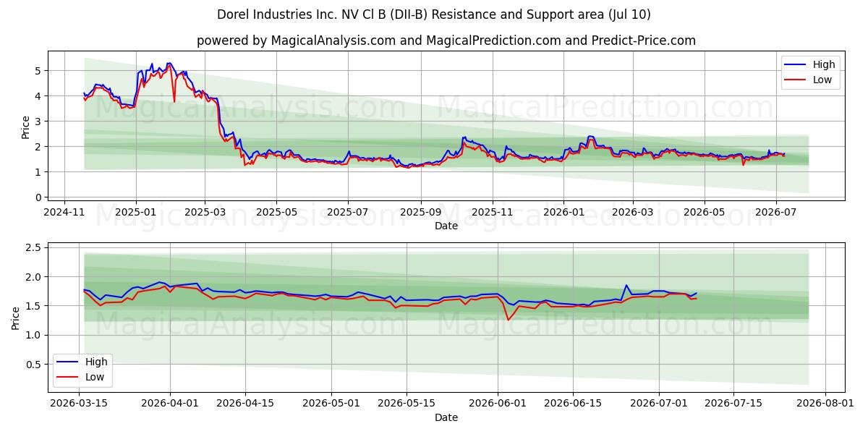Image resolution: width=868 pixels, height=434 pixels.
Task: Click the '2026-06-01' tick label in bottom chart
Action: click(x=498, y=404)
